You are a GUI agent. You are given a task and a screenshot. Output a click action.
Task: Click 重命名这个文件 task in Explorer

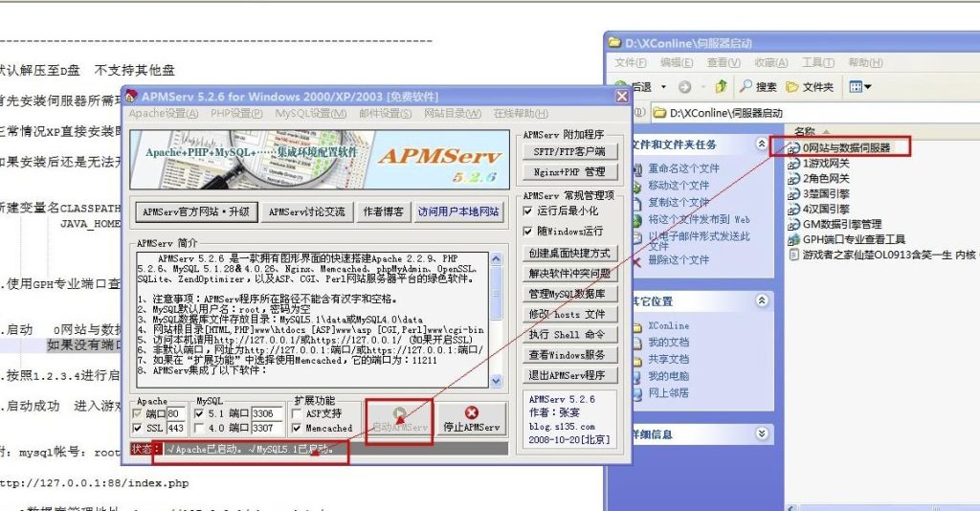[683, 168]
